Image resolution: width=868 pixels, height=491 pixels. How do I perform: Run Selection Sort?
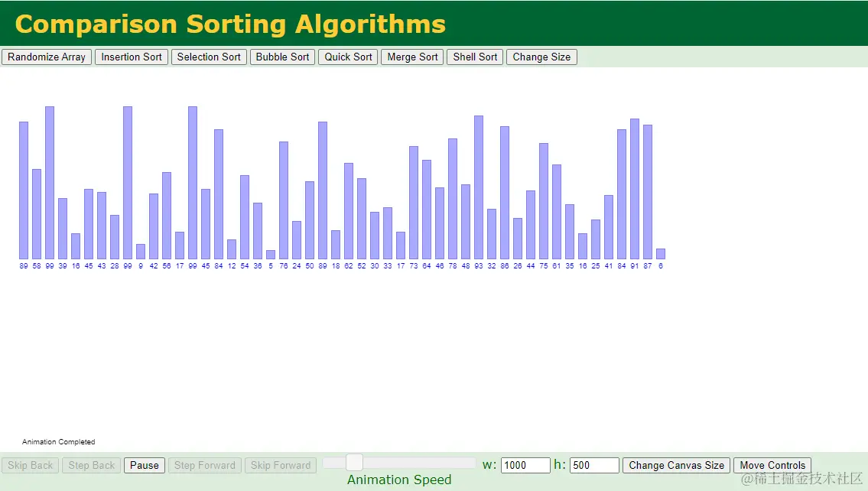pyautogui.click(x=209, y=57)
